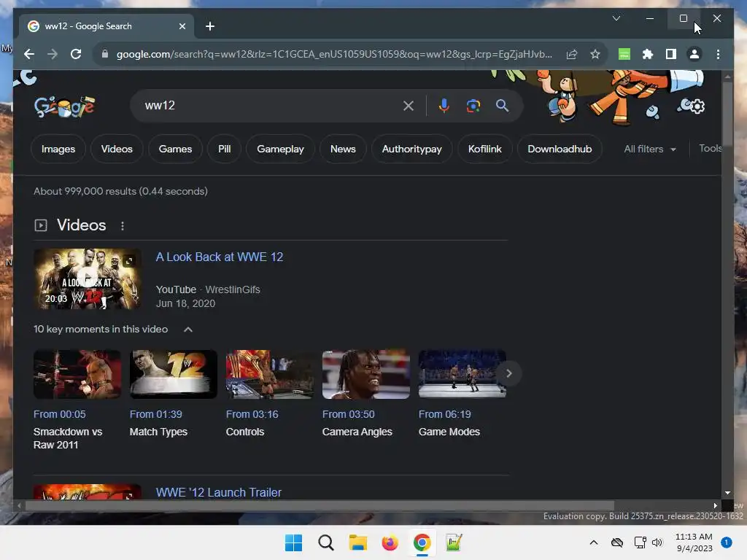The height and width of the screenshot is (560, 747).
Task: Select the Games filter chip
Action: tap(175, 149)
